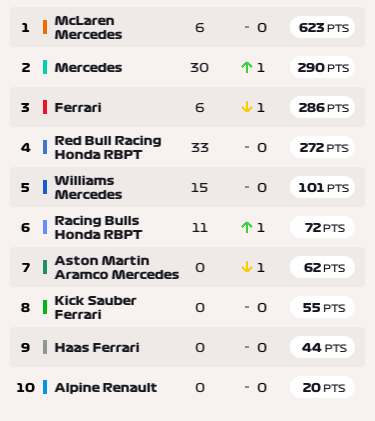375x421 pixels.
Task: Click the light blue Alpine color bar
Action: [x=45, y=387]
